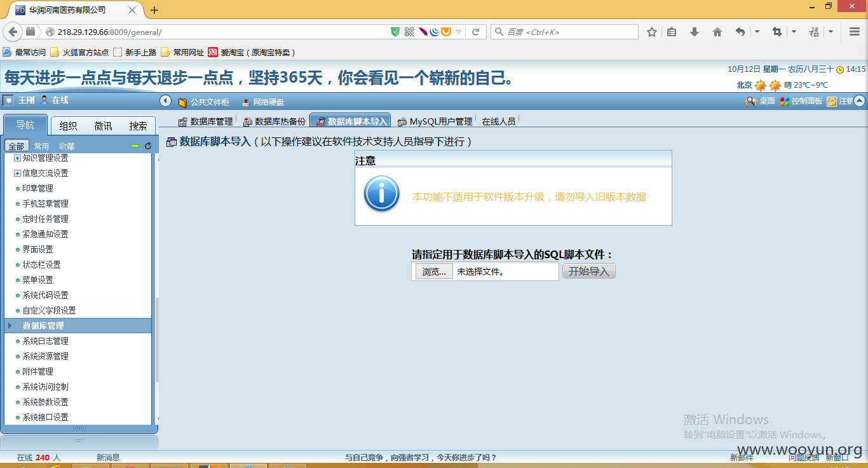Click the weather sun icon beside 北京
Screen dimensions: 868x468
click(760, 85)
